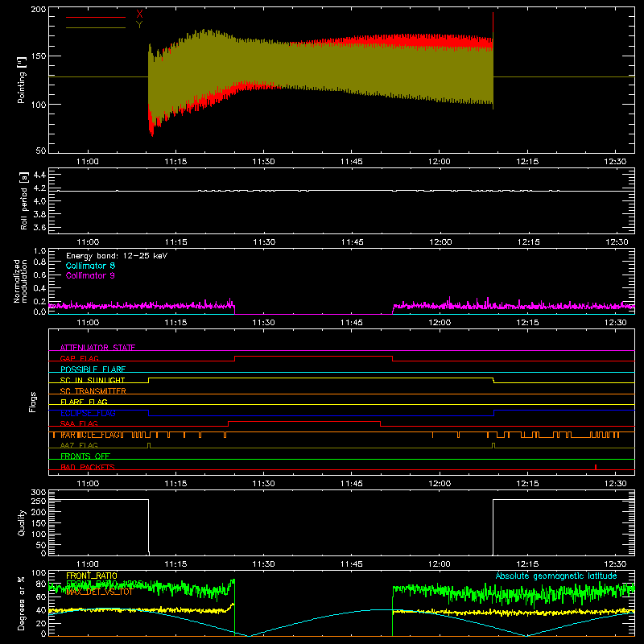Select the red X legend line sample
Screen dimensions: 644x644
[x=96, y=17]
